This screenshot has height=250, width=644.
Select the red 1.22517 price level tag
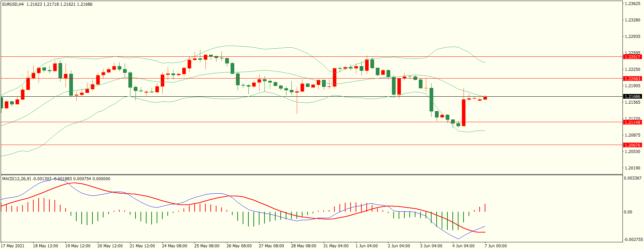pyautogui.click(x=632, y=57)
